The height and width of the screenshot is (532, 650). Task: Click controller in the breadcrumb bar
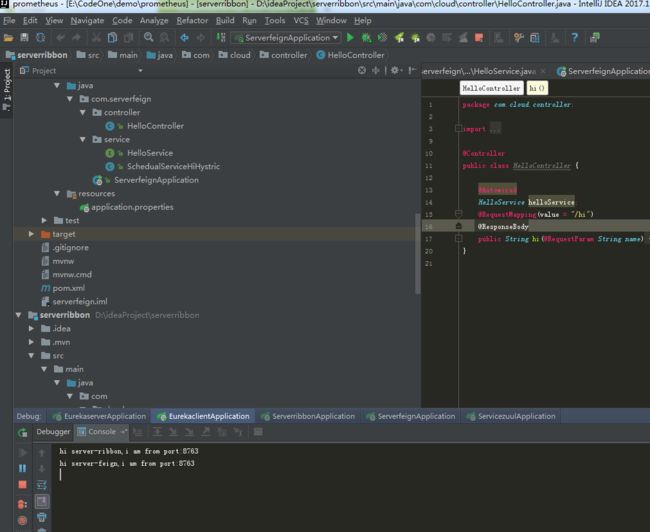(x=284, y=55)
